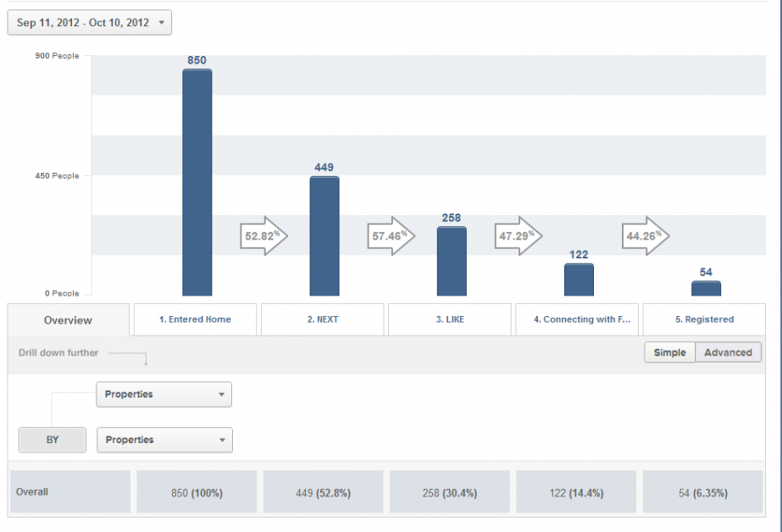Open the 2. NEXT step tab
The width and height of the screenshot is (782, 532).
coord(322,319)
